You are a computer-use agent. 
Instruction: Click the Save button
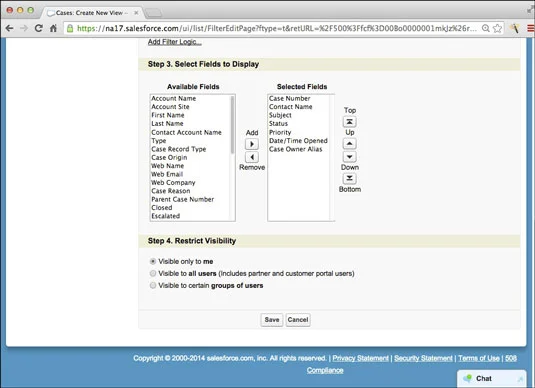click(x=272, y=320)
